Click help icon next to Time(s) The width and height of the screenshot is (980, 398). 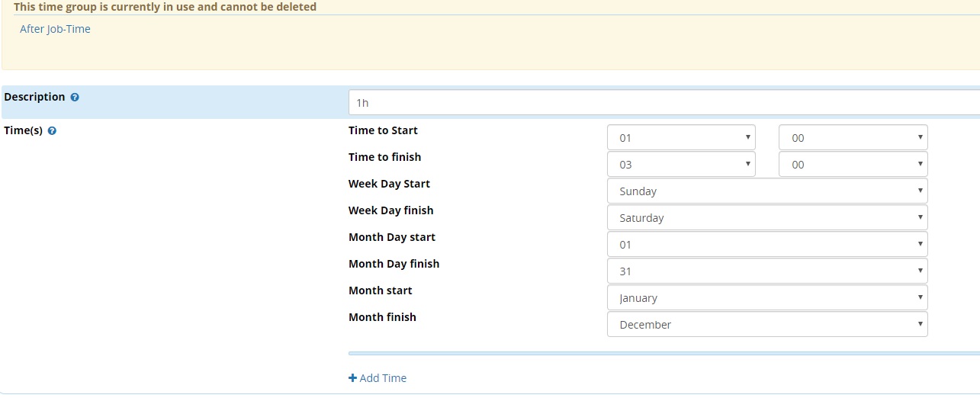[x=52, y=131]
